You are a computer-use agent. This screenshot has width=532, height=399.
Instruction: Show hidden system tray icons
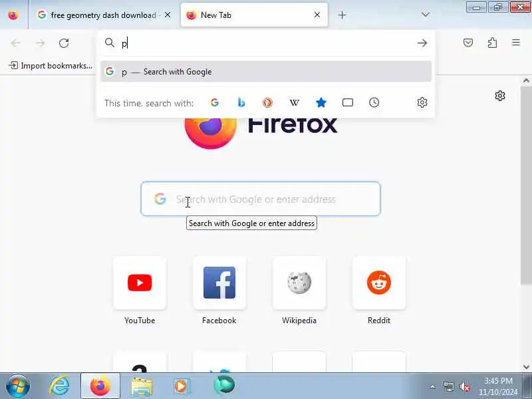pyautogui.click(x=433, y=386)
